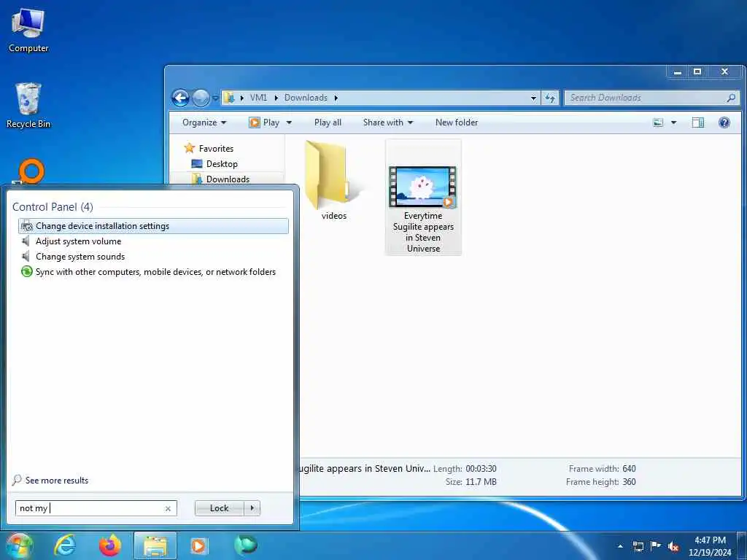Open the green round taskbar app

(246, 545)
